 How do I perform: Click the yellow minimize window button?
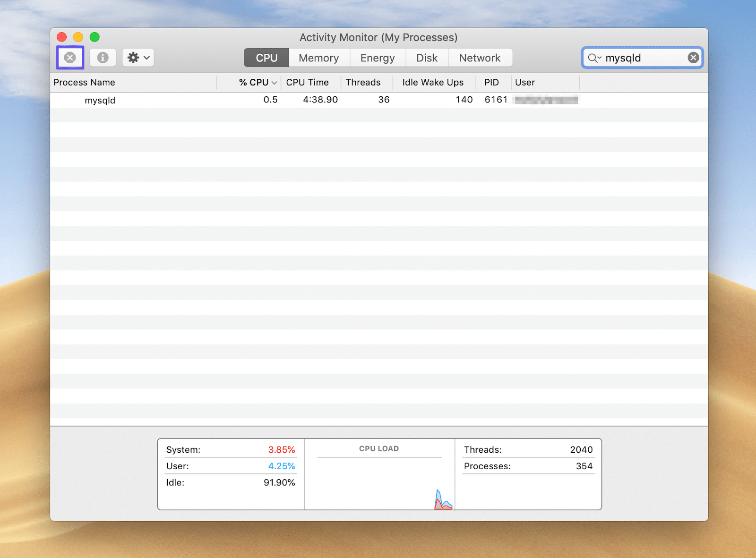(x=78, y=37)
